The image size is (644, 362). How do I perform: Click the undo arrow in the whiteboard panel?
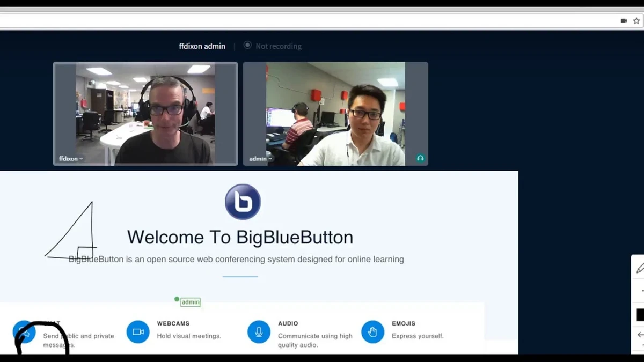[640, 335]
